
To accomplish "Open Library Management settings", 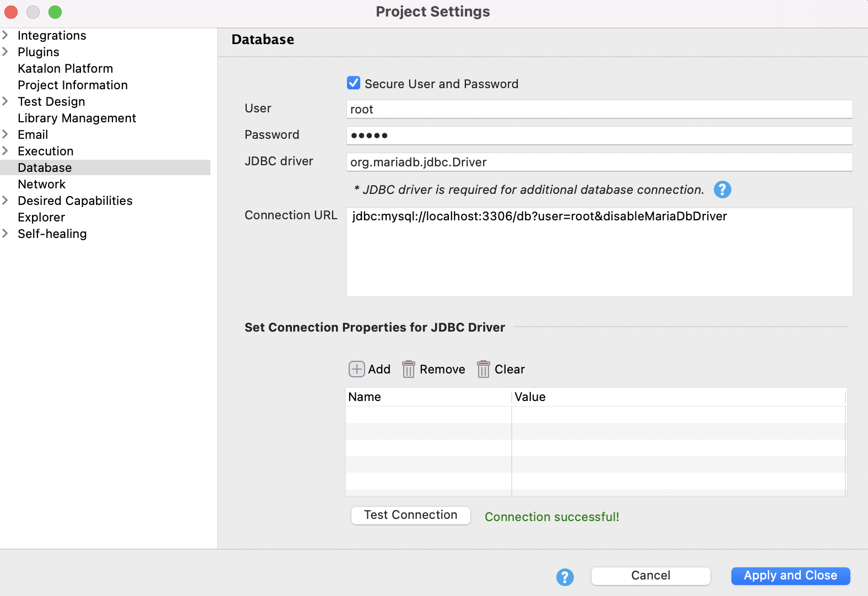I will click(x=77, y=118).
